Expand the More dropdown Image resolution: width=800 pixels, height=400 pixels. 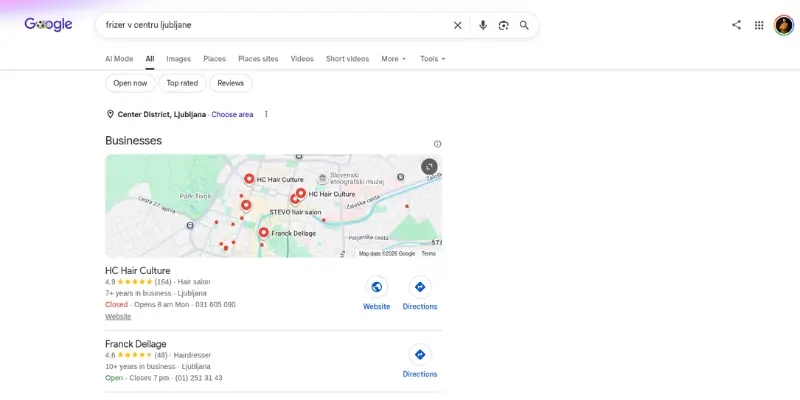(394, 59)
